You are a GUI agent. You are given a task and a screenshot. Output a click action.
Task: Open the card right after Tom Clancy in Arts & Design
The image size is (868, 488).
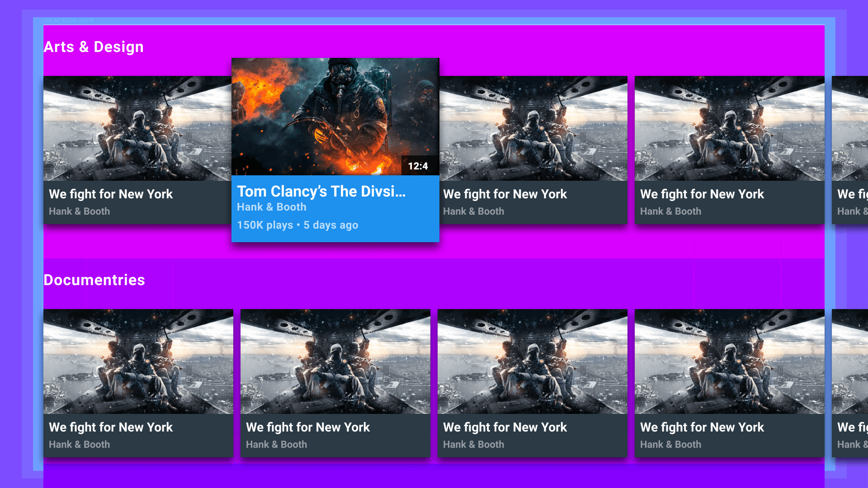533,150
